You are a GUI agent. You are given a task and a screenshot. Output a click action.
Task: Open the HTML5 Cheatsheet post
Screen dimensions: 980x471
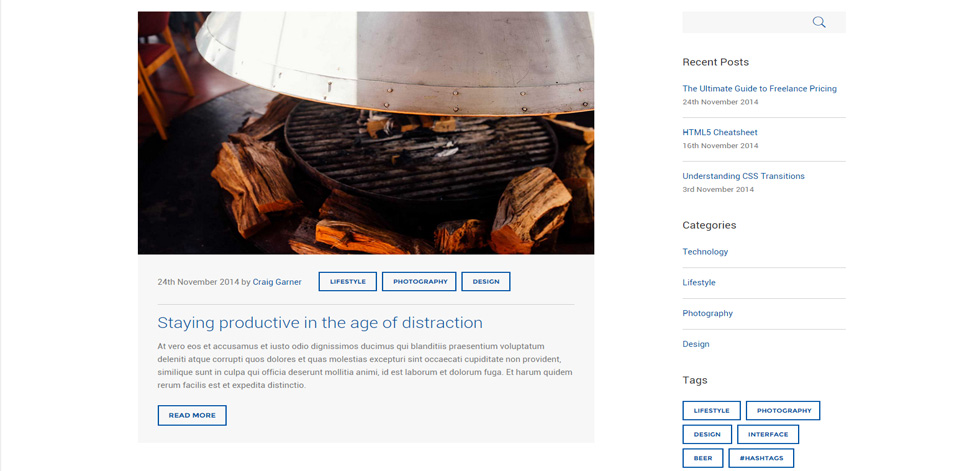(x=720, y=132)
